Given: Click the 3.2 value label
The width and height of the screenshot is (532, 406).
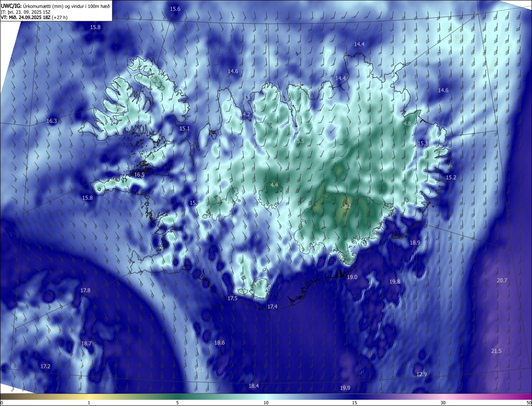Looking at the screenshot, I should (x=347, y=206).
